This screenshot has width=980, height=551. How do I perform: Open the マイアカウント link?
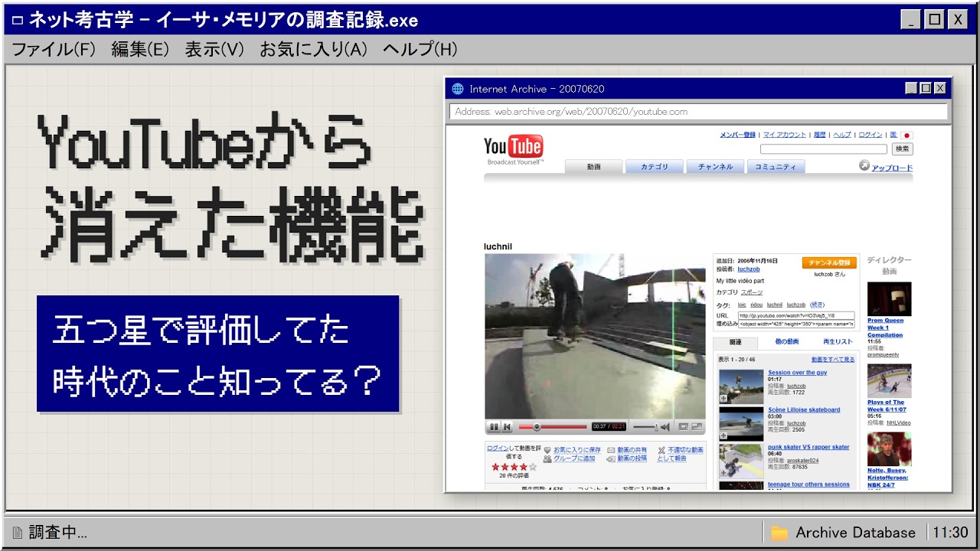(x=785, y=135)
